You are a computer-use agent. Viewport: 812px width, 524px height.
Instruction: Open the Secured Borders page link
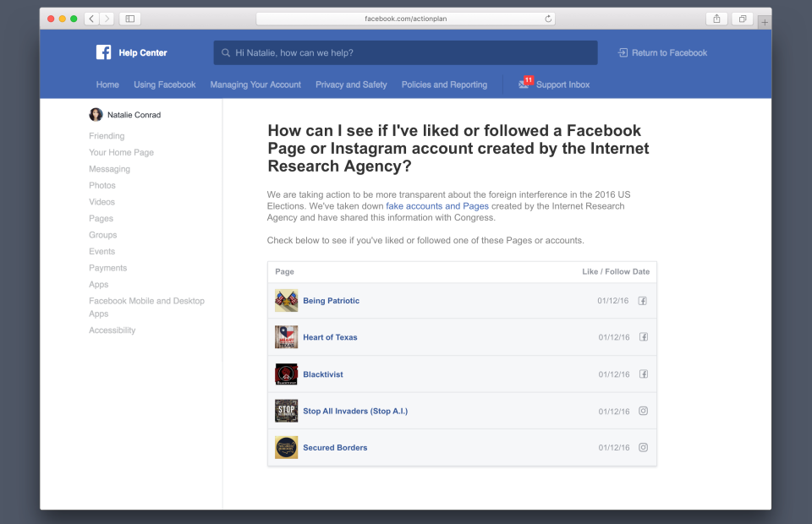(335, 447)
